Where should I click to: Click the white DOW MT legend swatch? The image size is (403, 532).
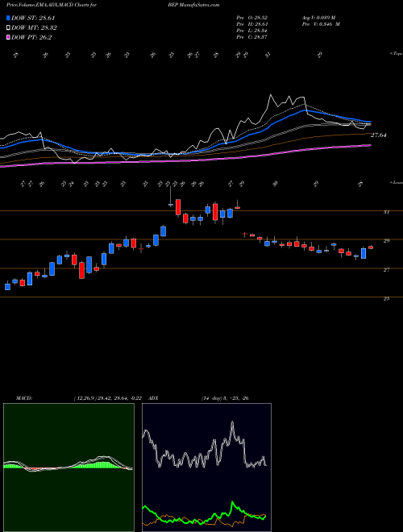pyautogui.click(x=8, y=28)
